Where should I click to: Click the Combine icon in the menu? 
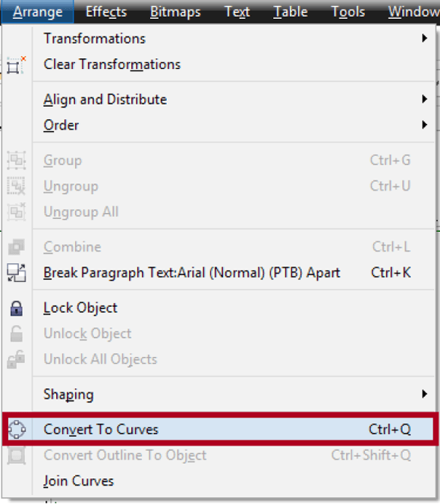[17, 247]
